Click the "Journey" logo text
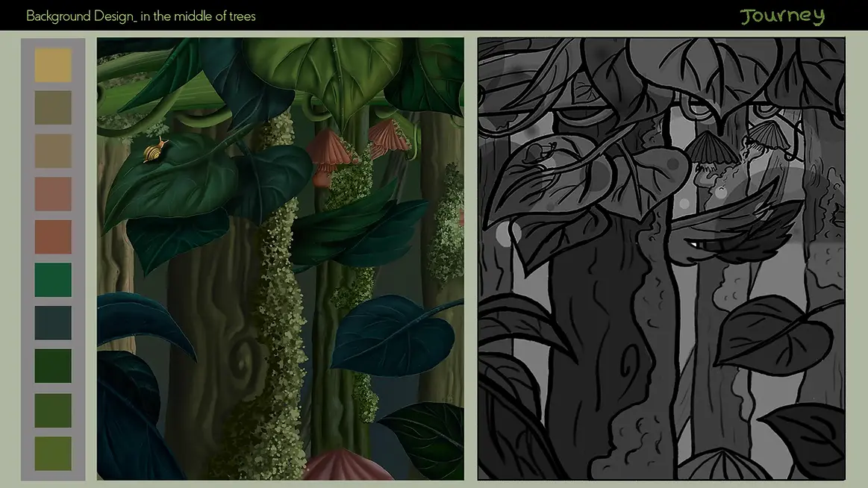 pos(783,16)
